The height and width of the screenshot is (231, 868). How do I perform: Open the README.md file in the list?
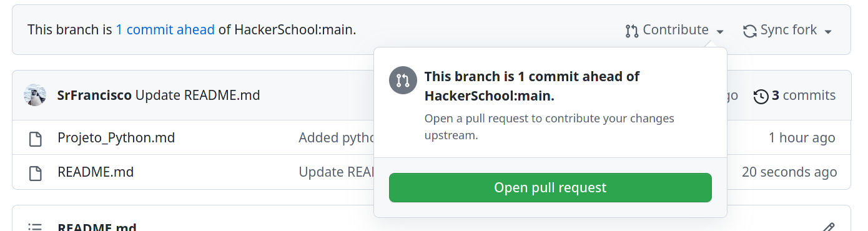[x=96, y=172]
